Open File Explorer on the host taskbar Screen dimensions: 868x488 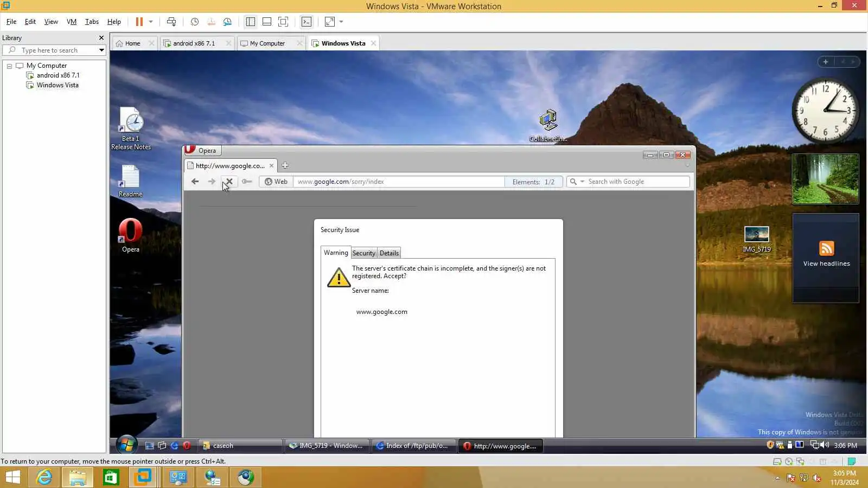(x=78, y=477)
